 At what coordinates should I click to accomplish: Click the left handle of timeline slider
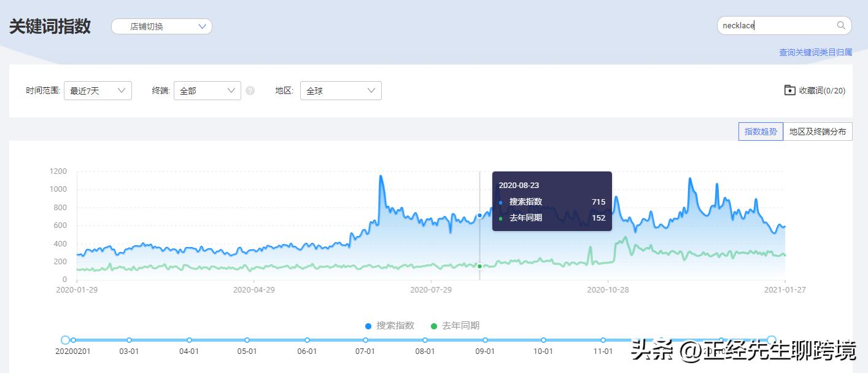pos(66,340)
